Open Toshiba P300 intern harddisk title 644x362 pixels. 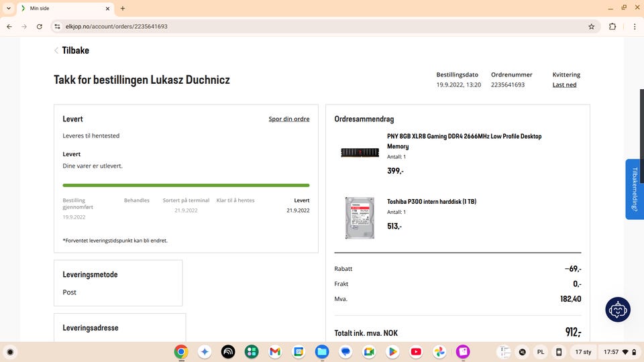click(x=431, y=202)
